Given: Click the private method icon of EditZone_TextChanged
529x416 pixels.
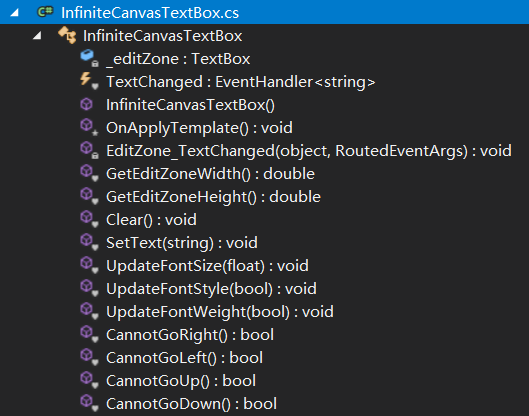Looking at the screenshot, I should tap(89, 150).
